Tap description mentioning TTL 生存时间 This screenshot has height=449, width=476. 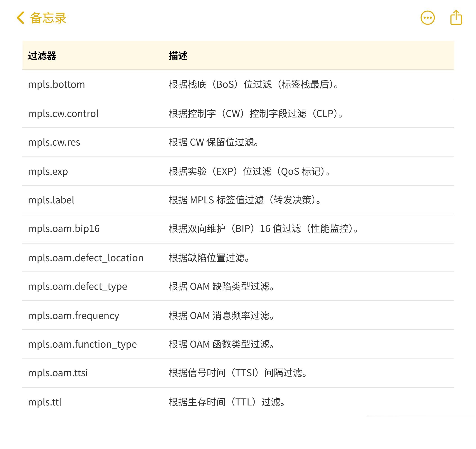click(227, 402)
